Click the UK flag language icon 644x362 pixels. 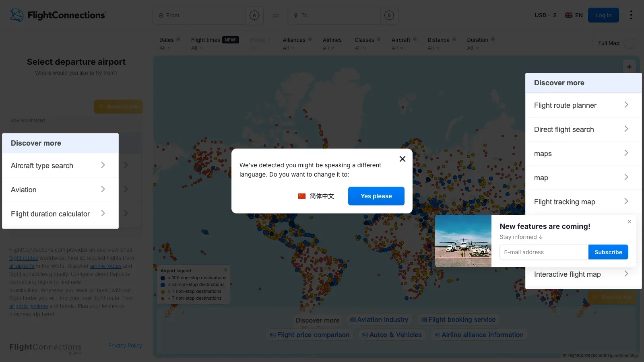pos(569,15)
